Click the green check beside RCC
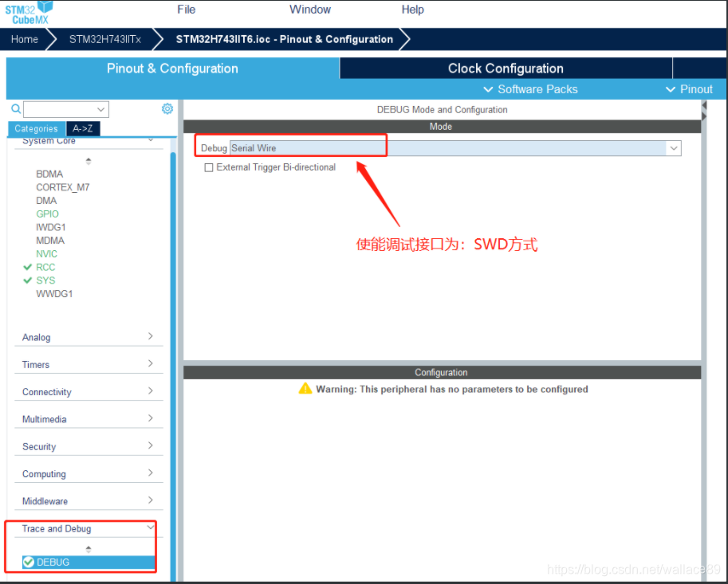 click(x=27, y=267)
